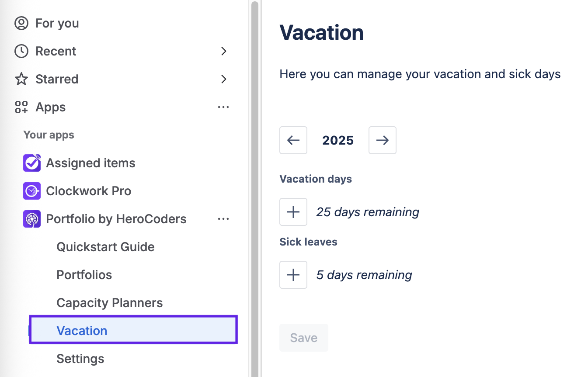588x377 pixels.
Task: Click the Portfolio by HeroCoders icon
Action: coord(32,219)
